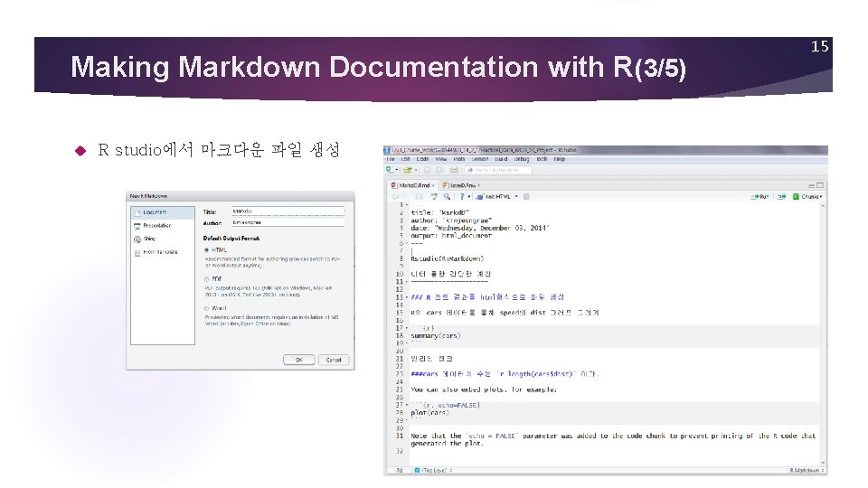Click the spell check icon in editor toolbar
Image resolution: width=868 pixels, height=488 pixels.
coord(435,196)
